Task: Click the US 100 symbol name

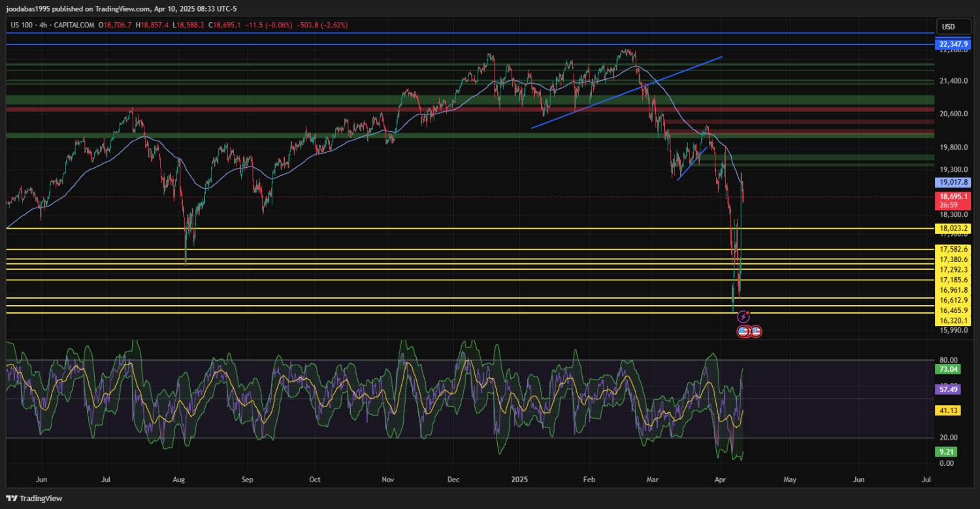Action: click(x=22, y=25)
